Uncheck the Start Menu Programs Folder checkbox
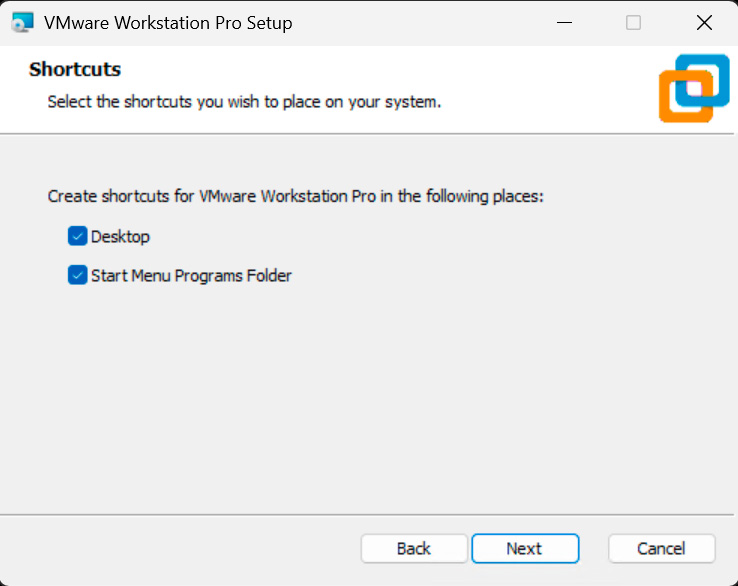 [77, 275]
